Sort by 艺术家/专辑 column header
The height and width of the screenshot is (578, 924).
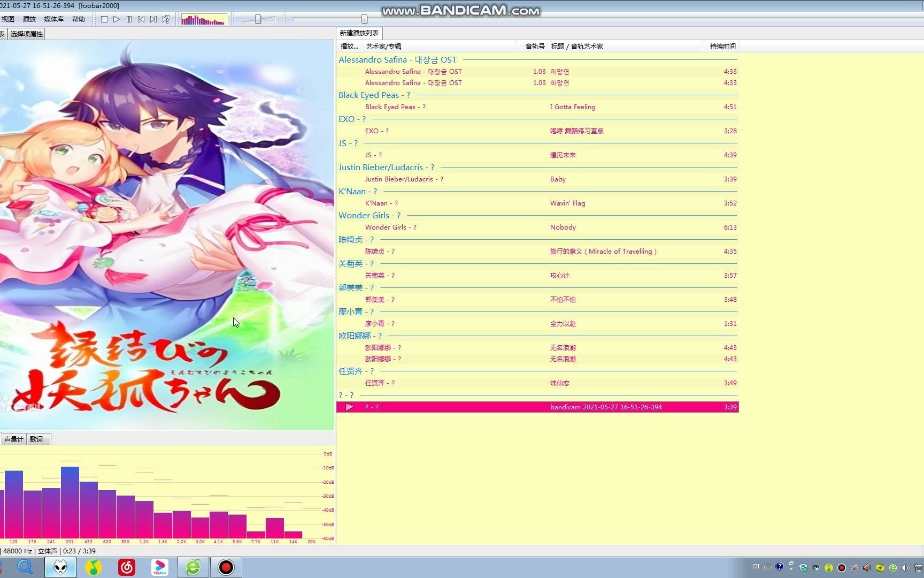click(438, 47)
